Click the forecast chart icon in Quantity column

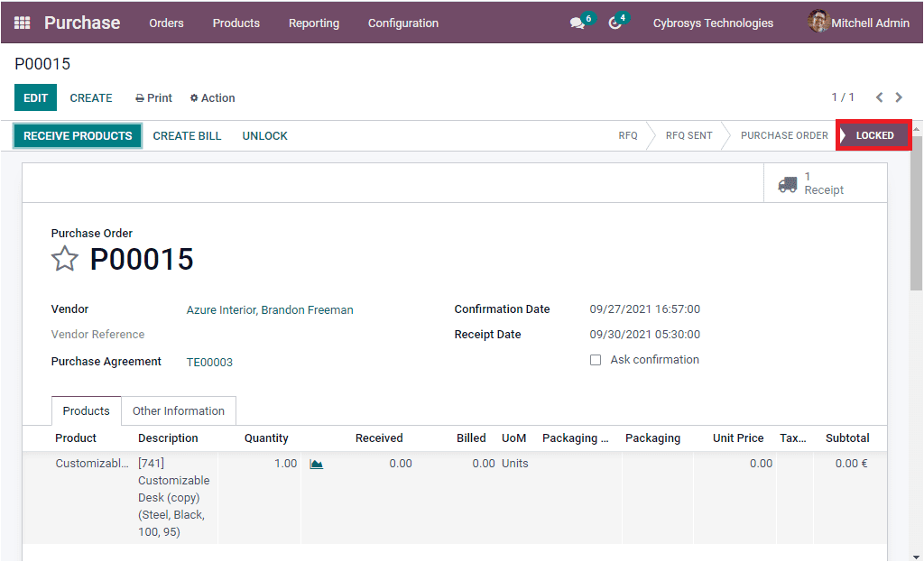(316, 463)
